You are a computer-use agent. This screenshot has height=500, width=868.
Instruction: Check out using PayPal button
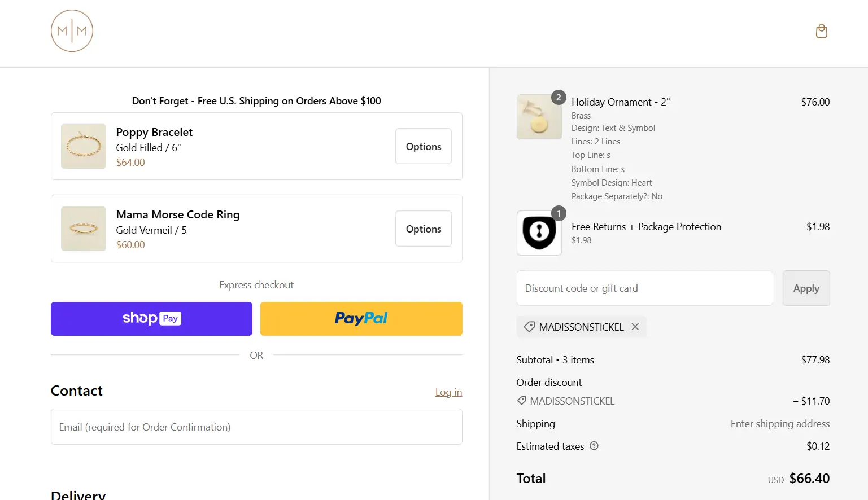click(x=361, y=319)
